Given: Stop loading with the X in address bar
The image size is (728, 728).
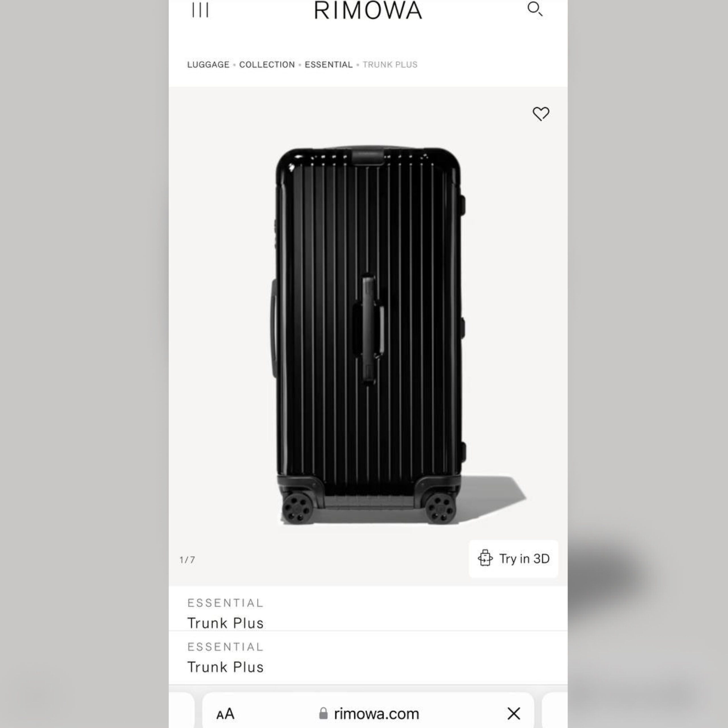Looking at the screenshot, I should [514, 713].
